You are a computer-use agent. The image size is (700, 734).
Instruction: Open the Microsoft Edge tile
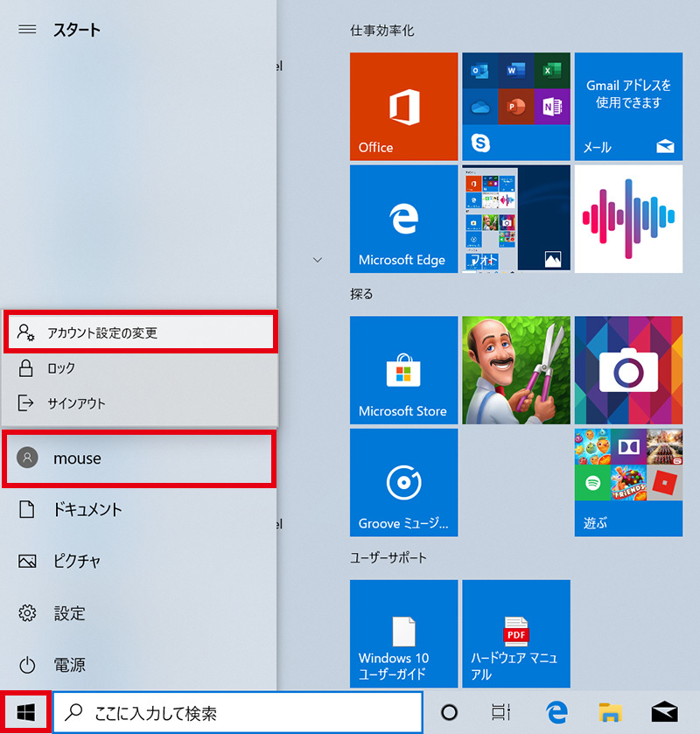403,219
